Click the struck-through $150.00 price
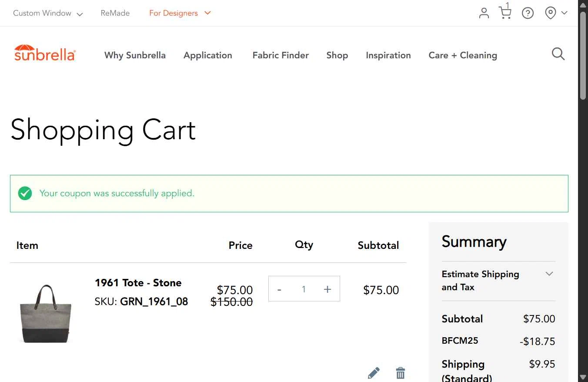588x382 pixels. coord(231,302)
